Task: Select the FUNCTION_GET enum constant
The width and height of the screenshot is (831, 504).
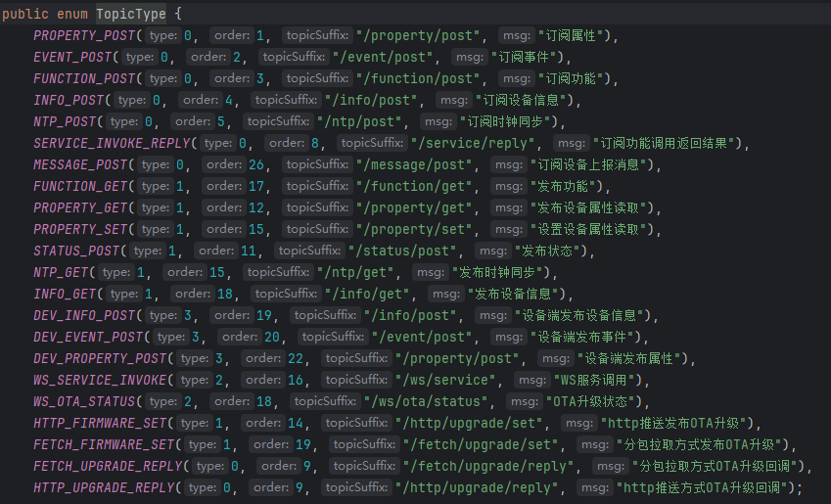Action: (x=80, y=187)
